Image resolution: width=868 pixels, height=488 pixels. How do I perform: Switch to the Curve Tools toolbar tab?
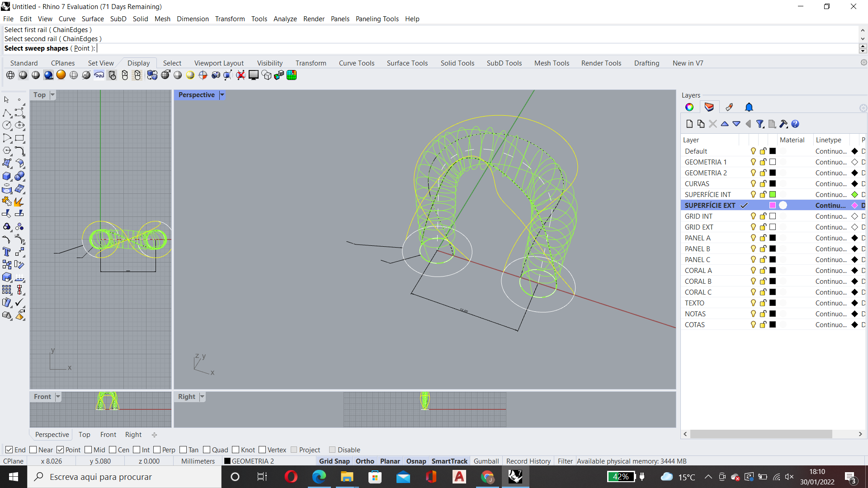(356, 63)
